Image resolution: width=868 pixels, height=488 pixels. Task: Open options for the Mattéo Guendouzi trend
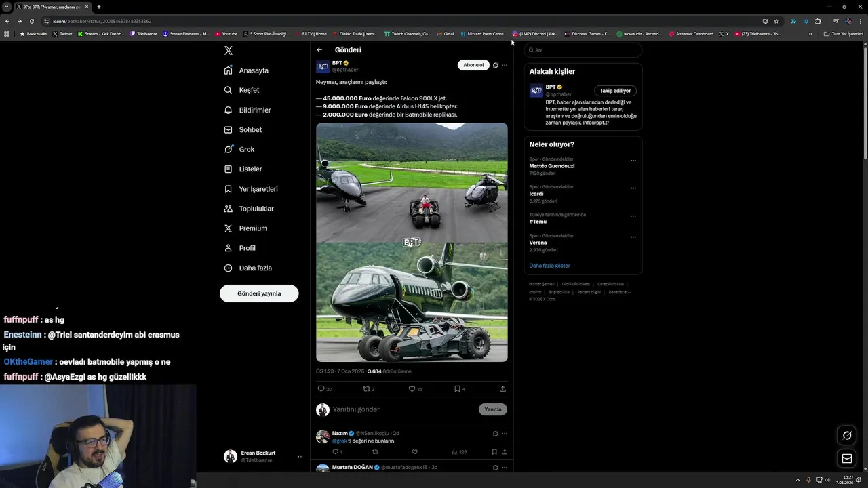(x=633, y=161)
